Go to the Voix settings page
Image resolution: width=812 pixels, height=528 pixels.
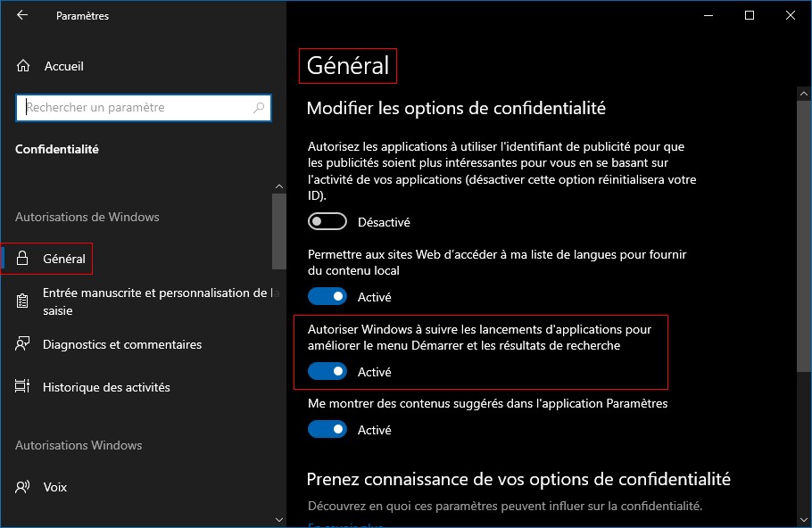click(x=55, y=487)
